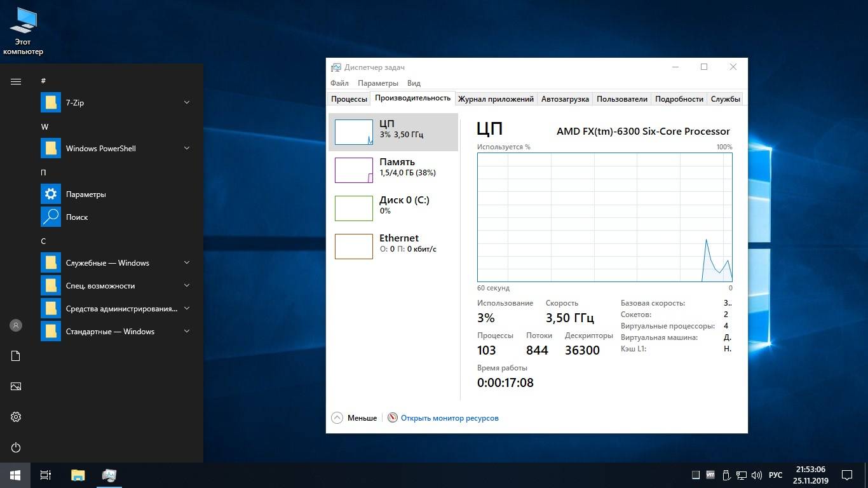Image resolution: width=868 pixels, height=488 pixels.
Task: Open the Вид menu
Action: pyautogui.click(x=414, y=83)
